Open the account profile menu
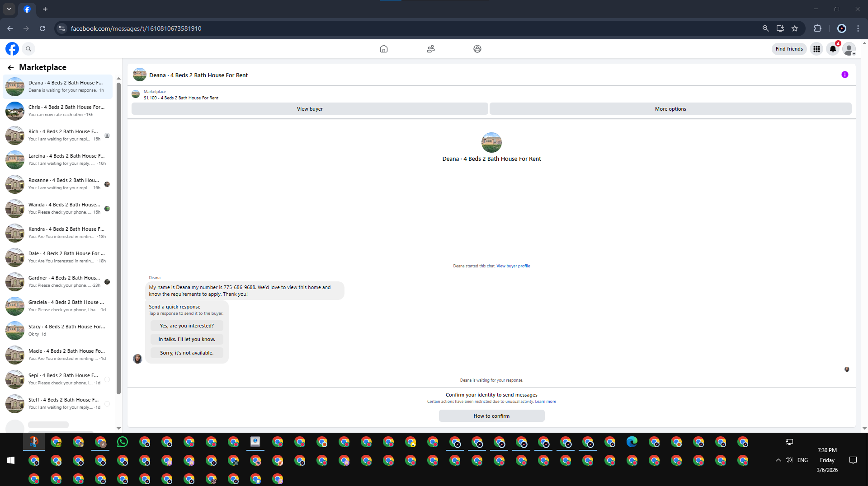 coord(849,49)
